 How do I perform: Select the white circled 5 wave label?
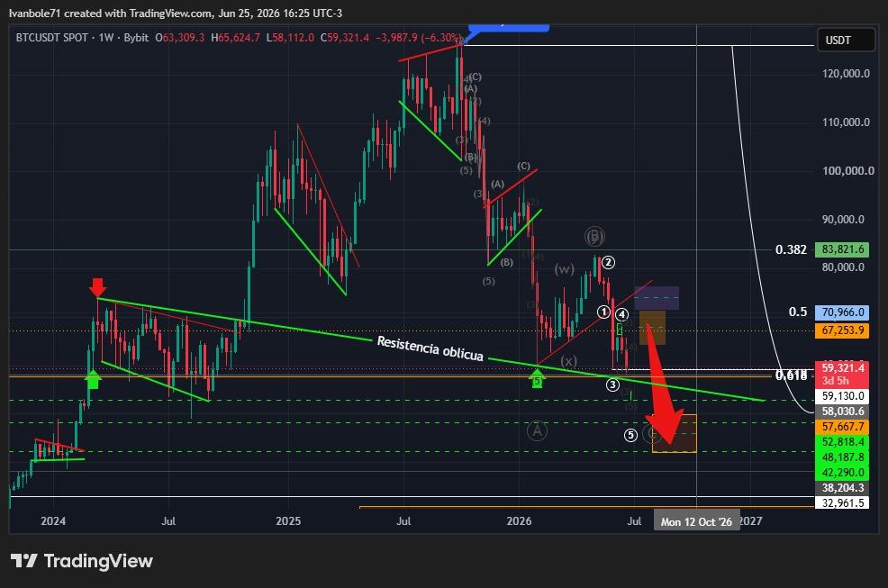click(631, 435)
